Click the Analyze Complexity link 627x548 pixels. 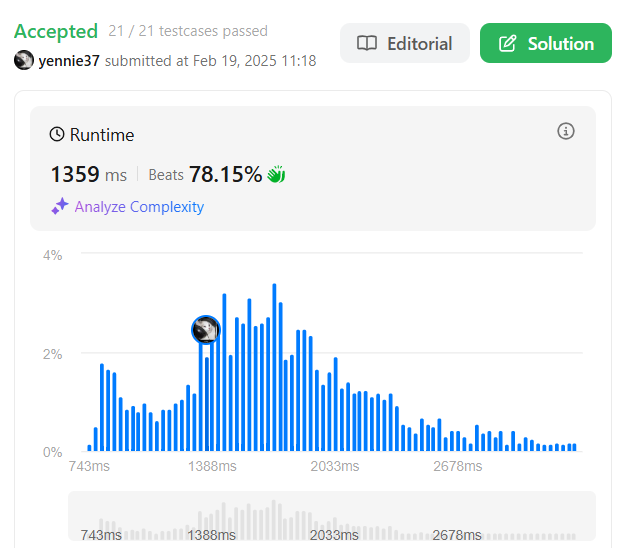point(139,207)
